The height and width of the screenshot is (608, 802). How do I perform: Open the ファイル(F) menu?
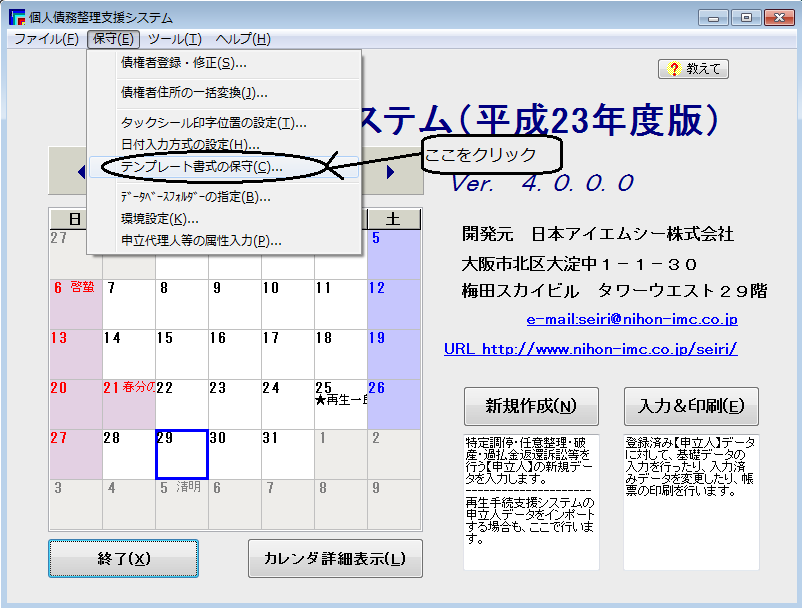(x=46, y=39)
